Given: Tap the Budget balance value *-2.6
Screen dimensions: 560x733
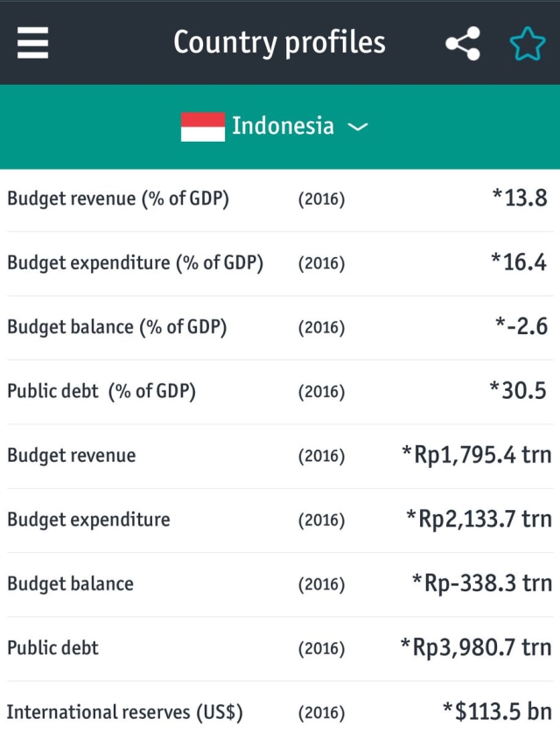Looking at the screenshot, I should (x=522, y=326).
